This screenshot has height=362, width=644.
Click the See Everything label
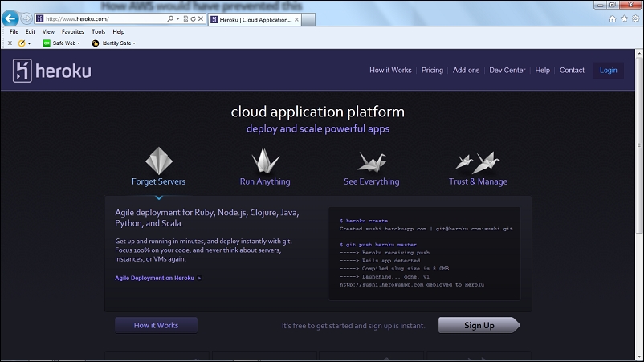pos(371,181)
